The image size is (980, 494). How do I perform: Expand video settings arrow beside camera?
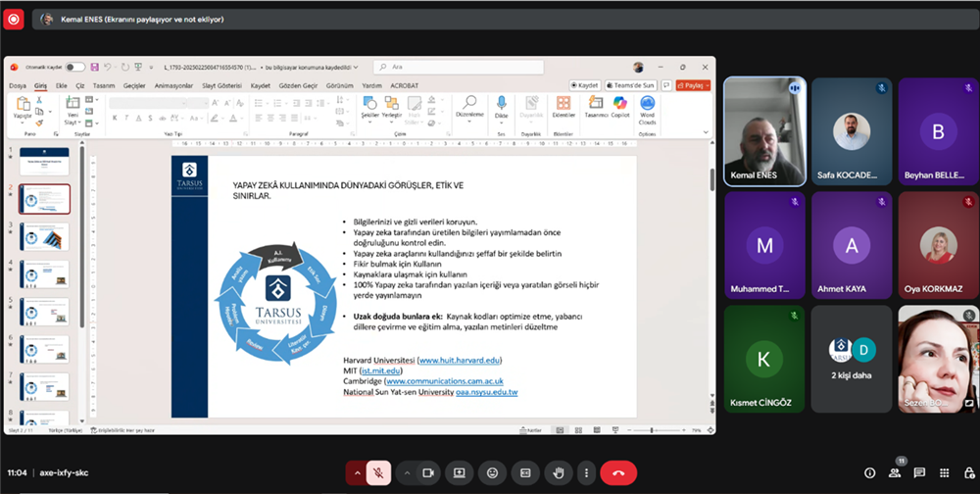click(405, 472)
